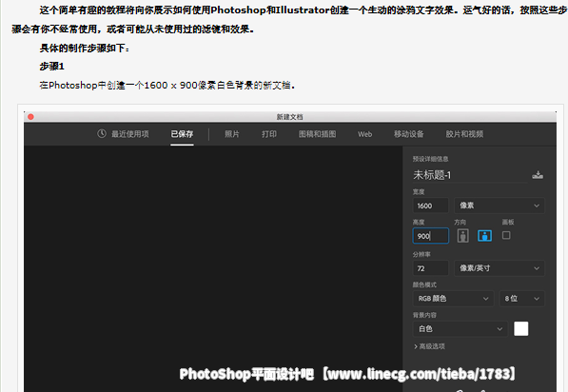The height and width of the screenshot is (392, 568).
Task: Switch to the 打印 tab
Action: click(x=269, y=134)
